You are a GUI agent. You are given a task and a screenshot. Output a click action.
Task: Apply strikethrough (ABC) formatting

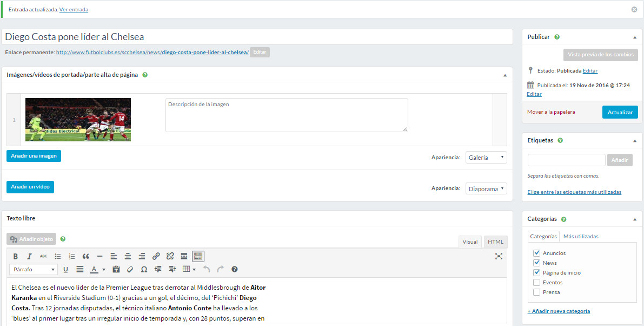pyautogui.click(x=44, y=257)
